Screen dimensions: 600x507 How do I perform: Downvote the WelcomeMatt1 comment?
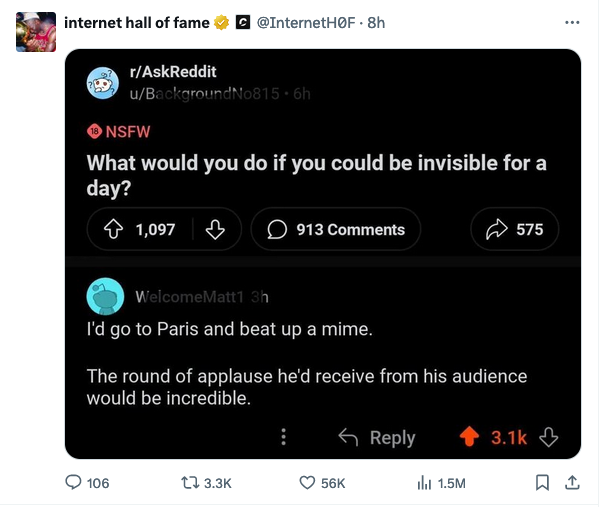click(548, 437)
